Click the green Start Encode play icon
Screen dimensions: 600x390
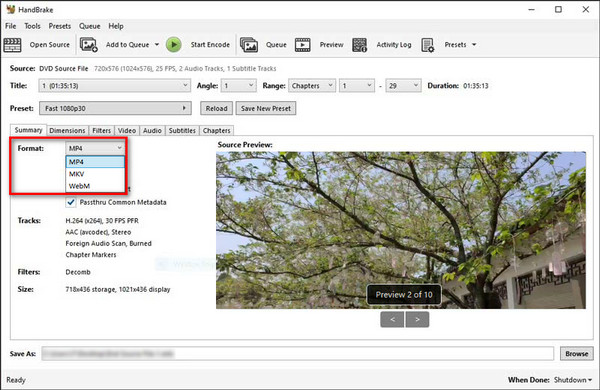[173, 45]
